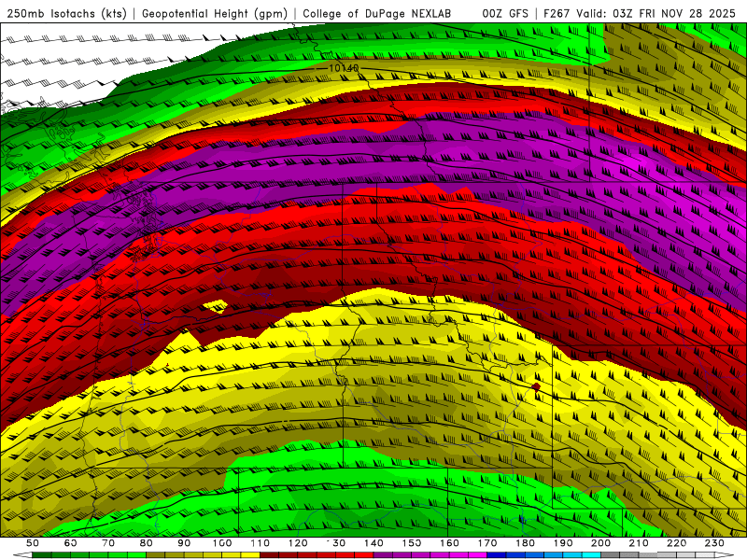Click the legend label 180
The width and height of the screenshot is (747, 560).
pos(525,543)
